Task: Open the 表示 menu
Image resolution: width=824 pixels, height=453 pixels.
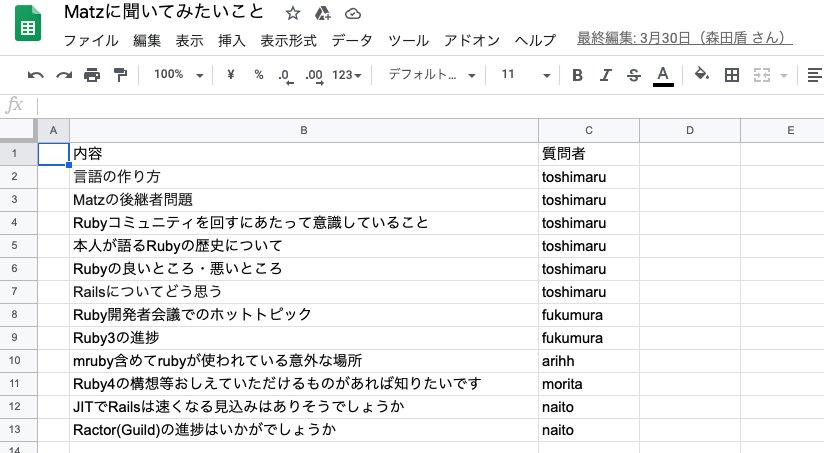Action: point(189,40)
